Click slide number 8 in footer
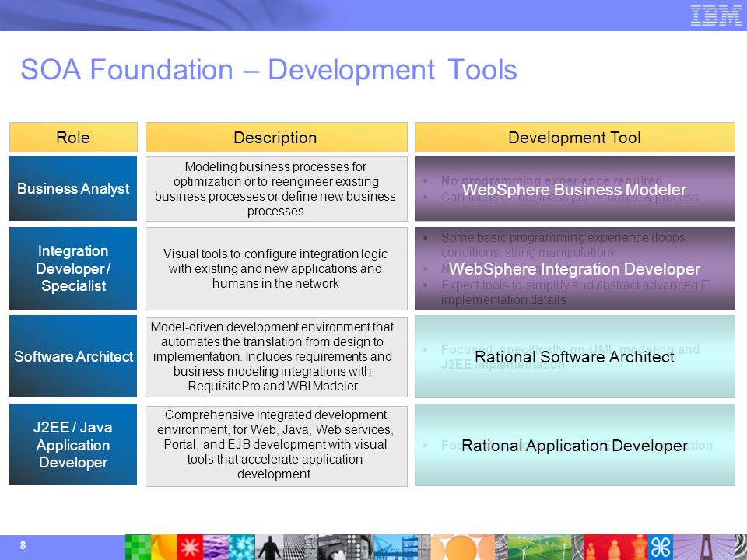 pos(23,545)
